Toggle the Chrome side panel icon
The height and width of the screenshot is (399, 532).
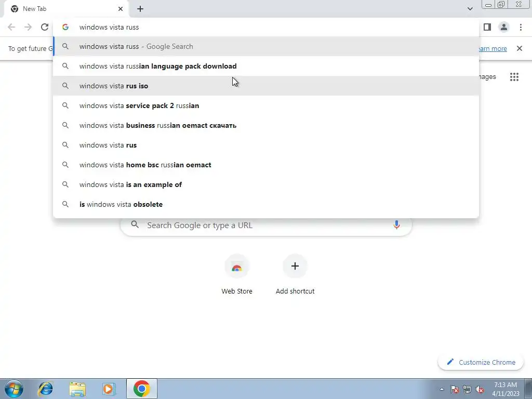click(x=487, y=27)
